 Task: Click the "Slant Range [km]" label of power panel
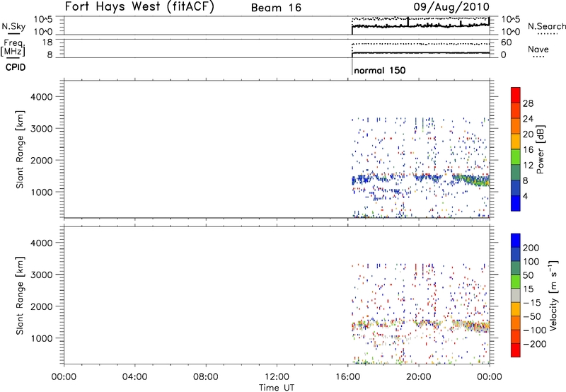coord(20,149)
